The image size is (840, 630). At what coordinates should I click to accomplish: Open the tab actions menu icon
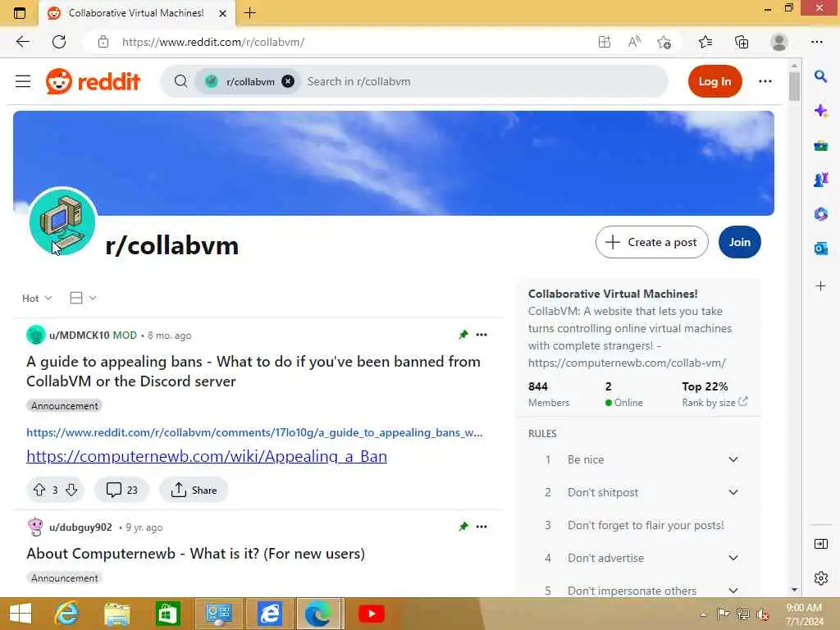point(20,13)
